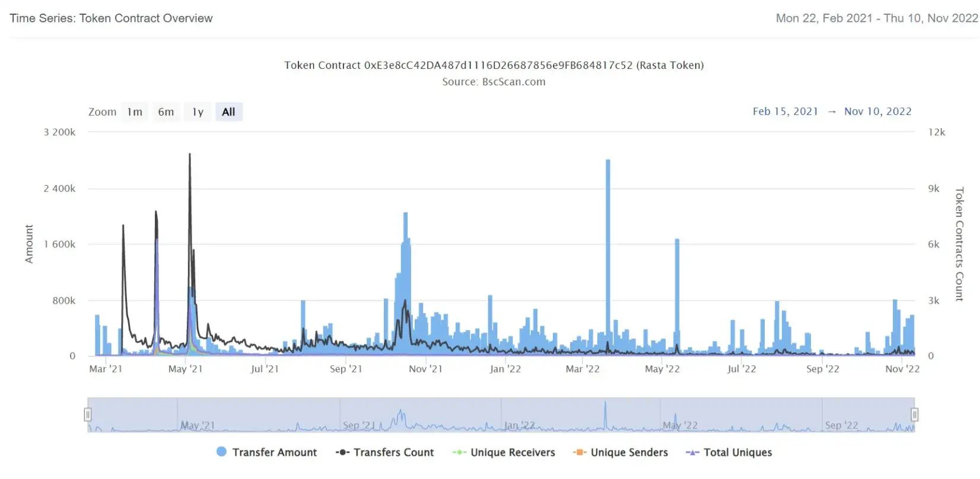Screen dimensions: 980x479
Task: Grab the left navigator range handle
Action: click(x=88, y=414)
